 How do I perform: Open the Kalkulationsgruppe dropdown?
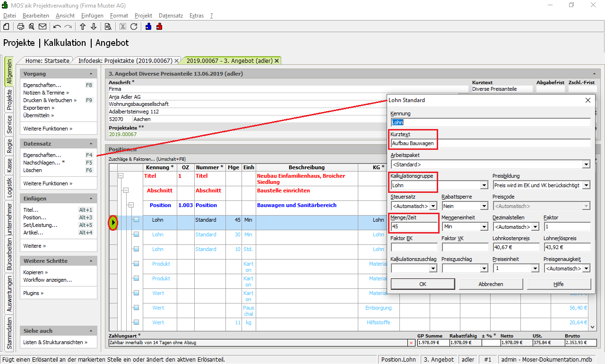(x=484, y=185)
